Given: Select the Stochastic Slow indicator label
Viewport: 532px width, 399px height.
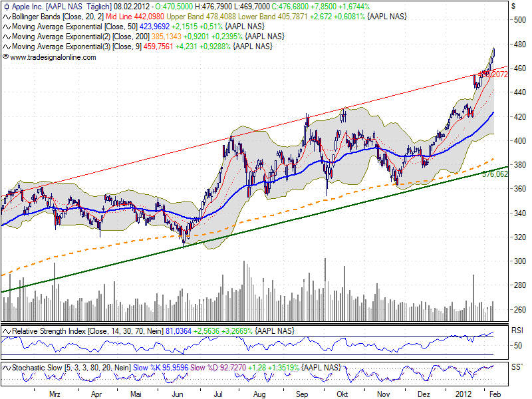Looking at the screenshot, I should (71, 368).
